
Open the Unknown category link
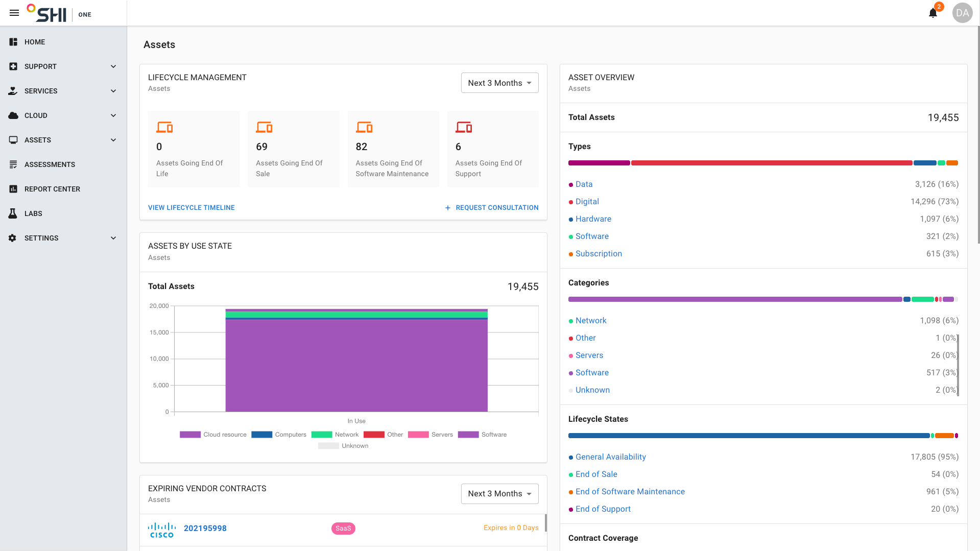pyautogui.click(x=592, y=390)
